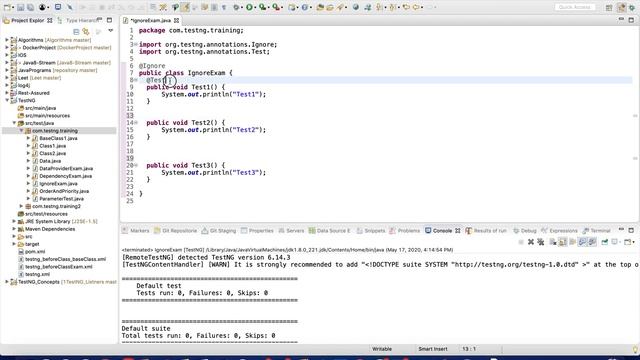Open the Servers tab
Screen dimensions: 640x360
point(291,231)
